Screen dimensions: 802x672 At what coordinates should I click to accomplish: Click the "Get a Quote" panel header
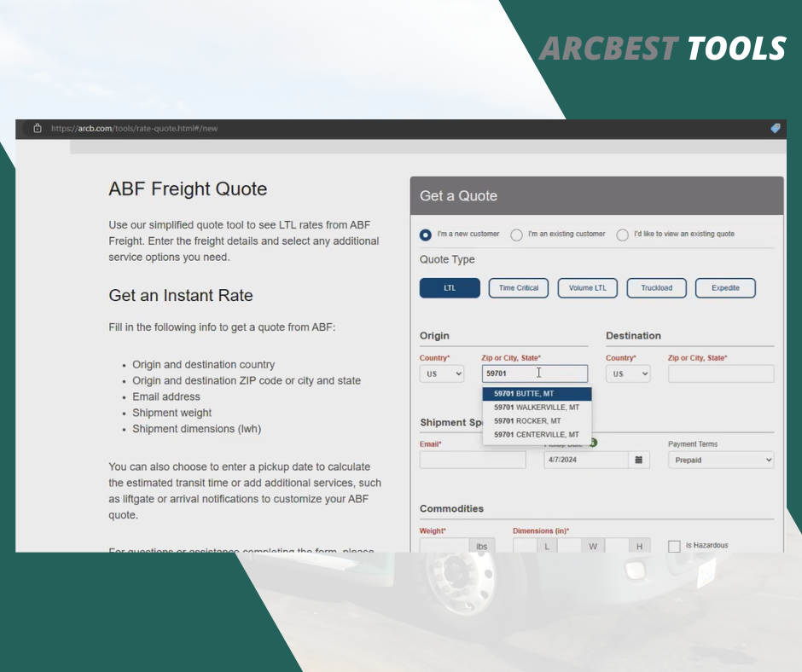597,196
